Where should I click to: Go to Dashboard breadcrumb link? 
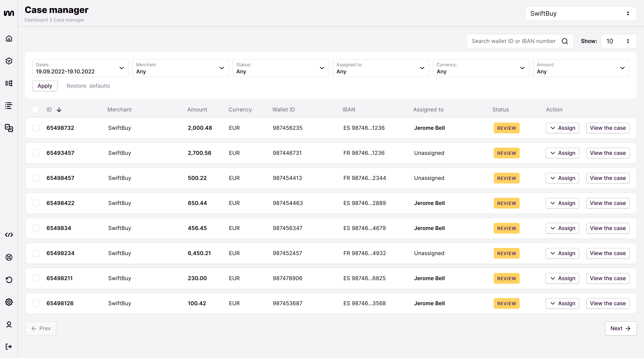(36, 20)
